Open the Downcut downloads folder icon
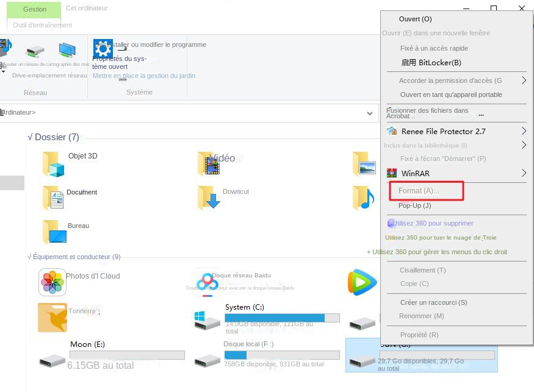 pyautogui.click(x=208, y=198)
